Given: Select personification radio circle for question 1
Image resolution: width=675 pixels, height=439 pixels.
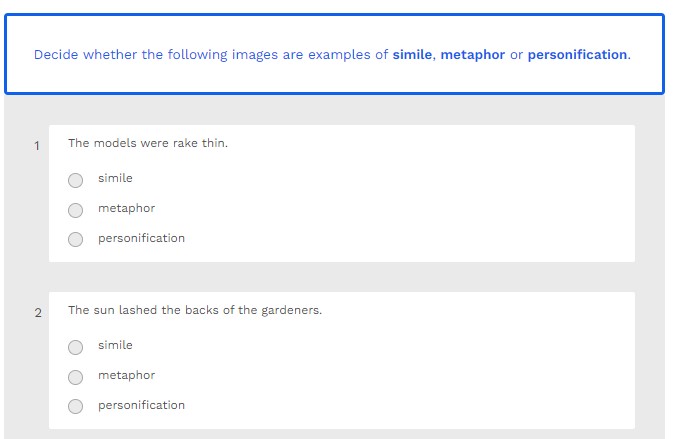Looking at the screenshot, I should point(76,240).
